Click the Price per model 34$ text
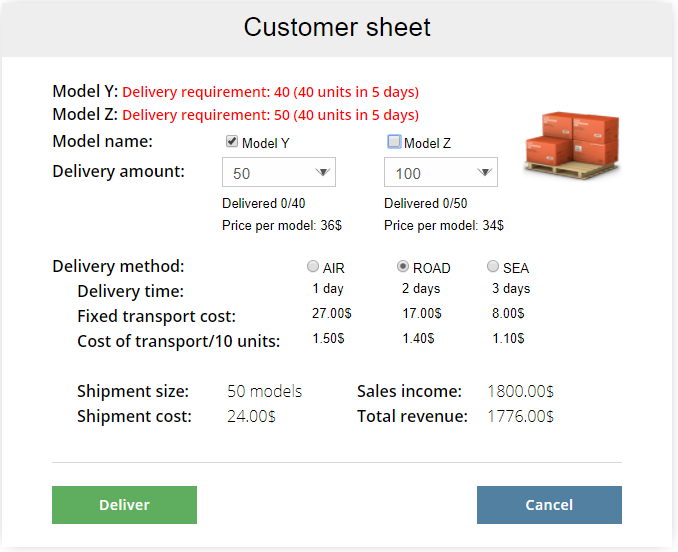Screen dimensions: 678x552 pos(443,226)
